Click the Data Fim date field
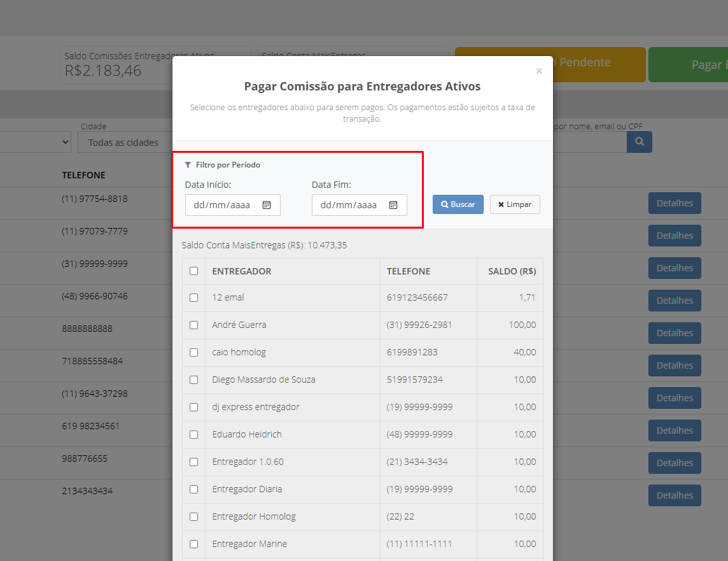Image resolution: width=728 pixels, height=561 pixels. coord(360,205)
